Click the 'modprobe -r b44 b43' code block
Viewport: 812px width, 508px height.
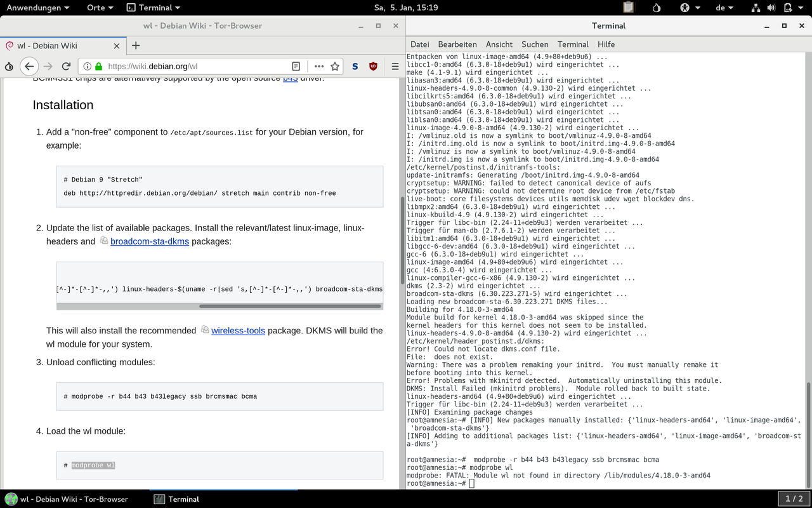219,396
